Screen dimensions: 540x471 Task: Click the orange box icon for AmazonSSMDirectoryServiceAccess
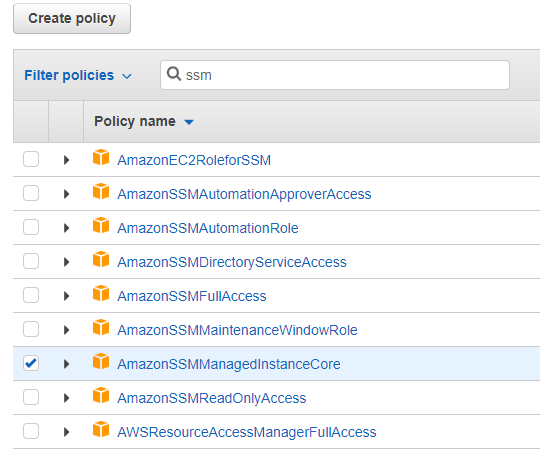coord(101,259)
